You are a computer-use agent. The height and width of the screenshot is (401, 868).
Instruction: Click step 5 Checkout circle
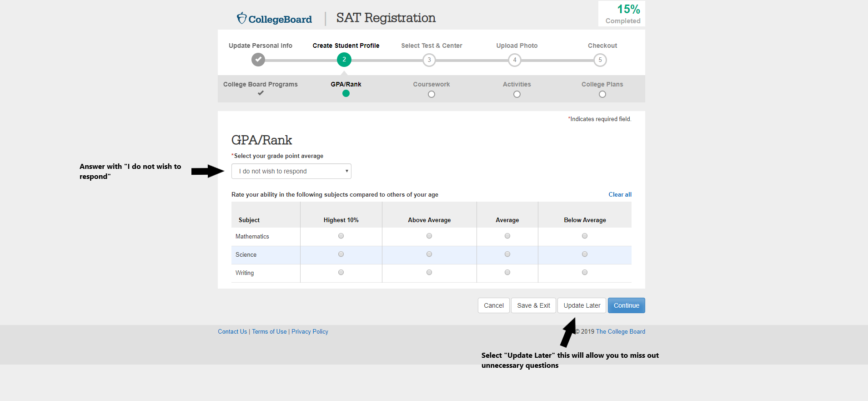tap(600, 60)
